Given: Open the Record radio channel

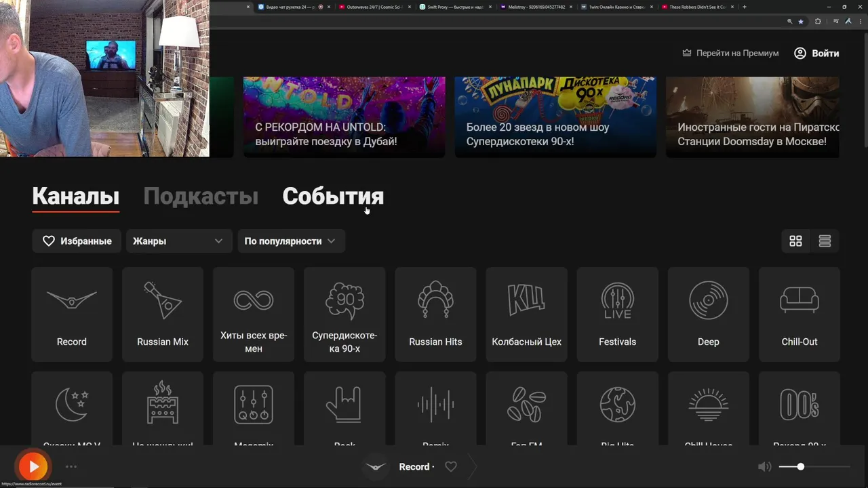Looking at the screenshot, I should pyautogui.click(x=72, y=314).
